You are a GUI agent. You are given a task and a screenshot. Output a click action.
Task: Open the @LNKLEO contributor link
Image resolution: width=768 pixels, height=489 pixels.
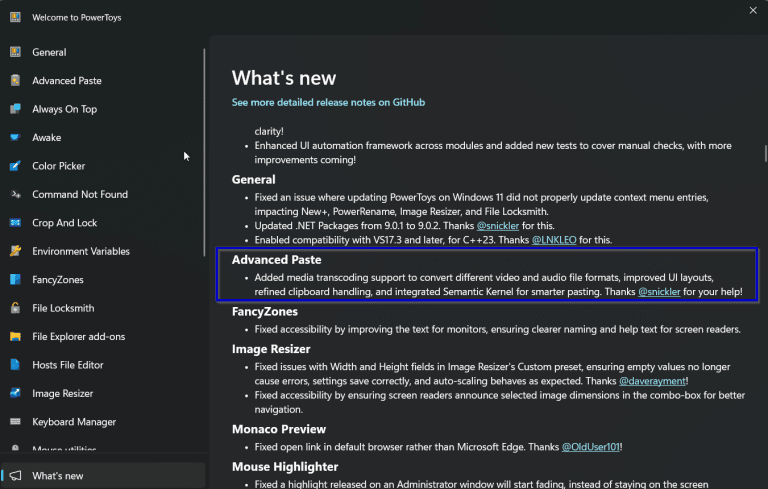(554, 240)
